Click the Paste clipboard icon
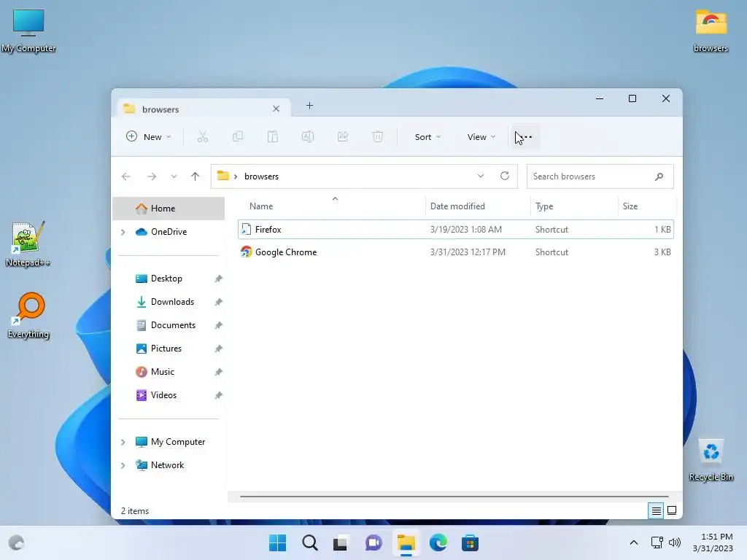 tap(273, 137)
